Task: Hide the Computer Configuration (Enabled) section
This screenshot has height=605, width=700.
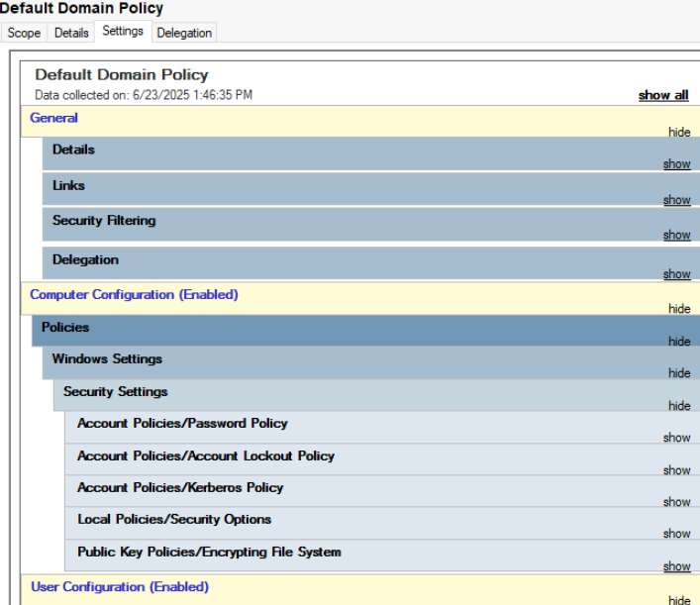Action: pyautogui.click(x=679, y=309)
